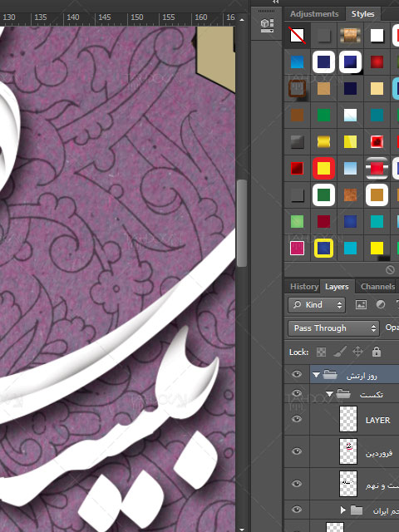Select the فروردین layer thumbnail

point(348,451)
